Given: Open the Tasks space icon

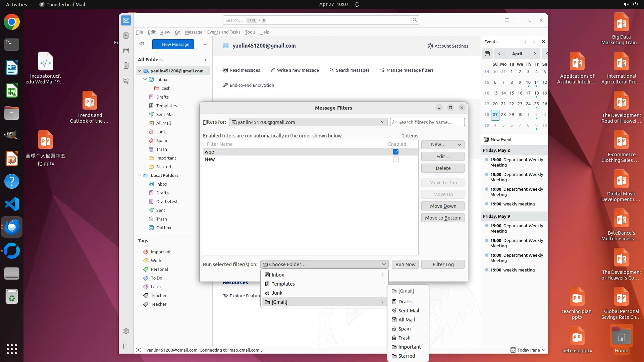Looking at the screenshot, I should pyautogui.click(x=126, y=66).
